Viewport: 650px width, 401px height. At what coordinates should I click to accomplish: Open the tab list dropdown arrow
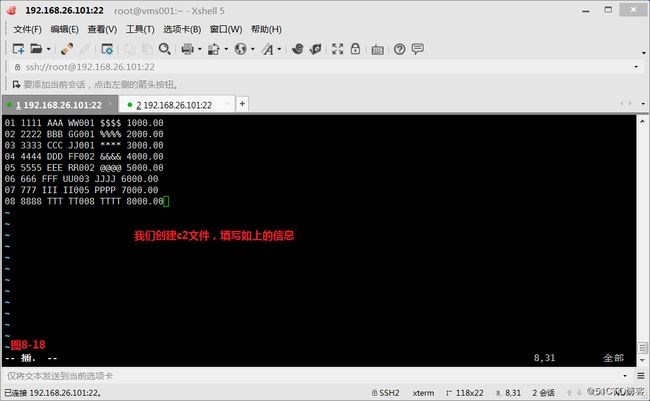coord(643,104)
